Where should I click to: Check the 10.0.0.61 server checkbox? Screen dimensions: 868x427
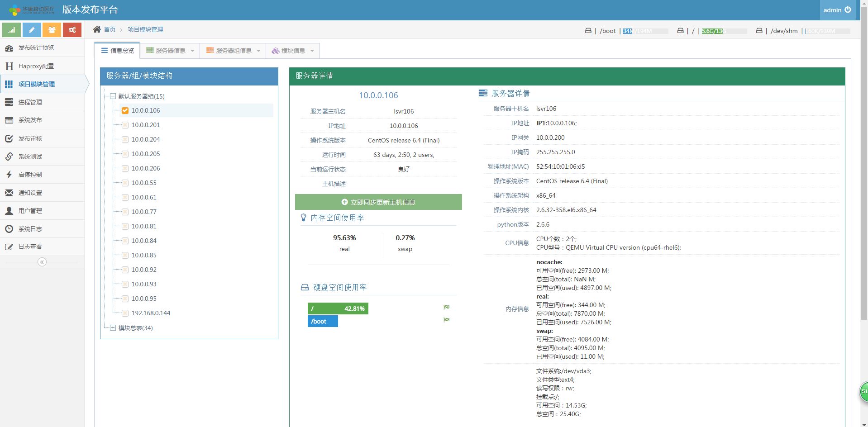pos(125,197)
